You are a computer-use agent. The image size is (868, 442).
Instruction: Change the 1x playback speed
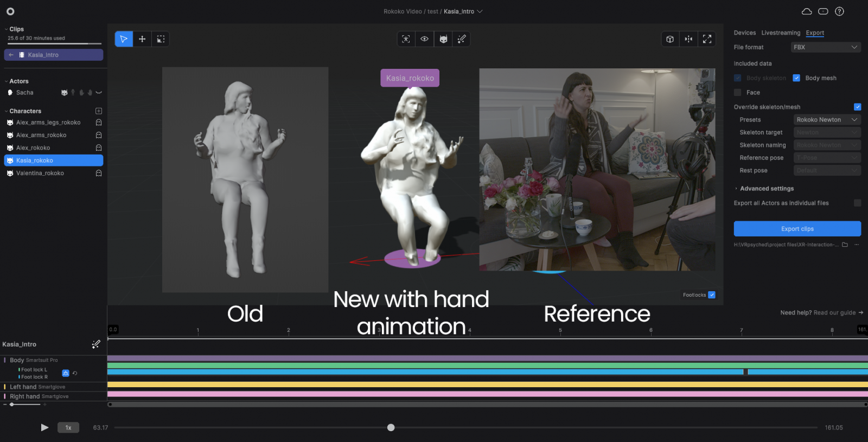coord(68,428)
